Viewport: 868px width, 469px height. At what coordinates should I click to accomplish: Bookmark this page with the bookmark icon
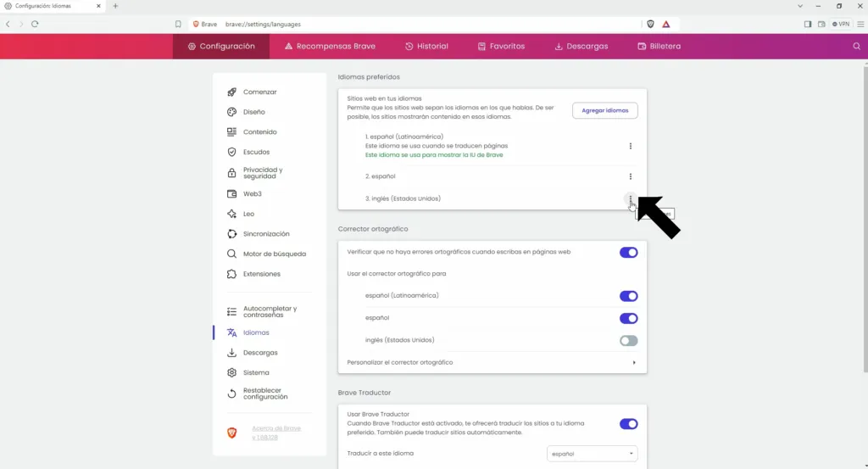coord(178,25)
